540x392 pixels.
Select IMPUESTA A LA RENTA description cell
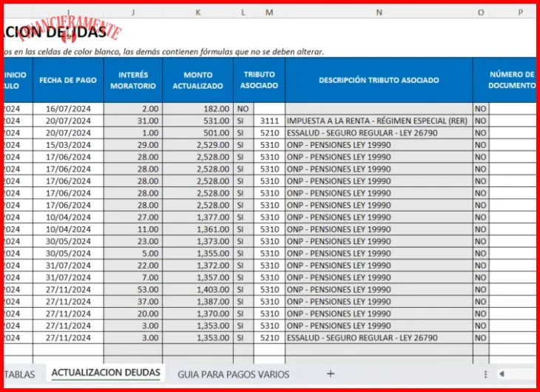coord(379,121)
